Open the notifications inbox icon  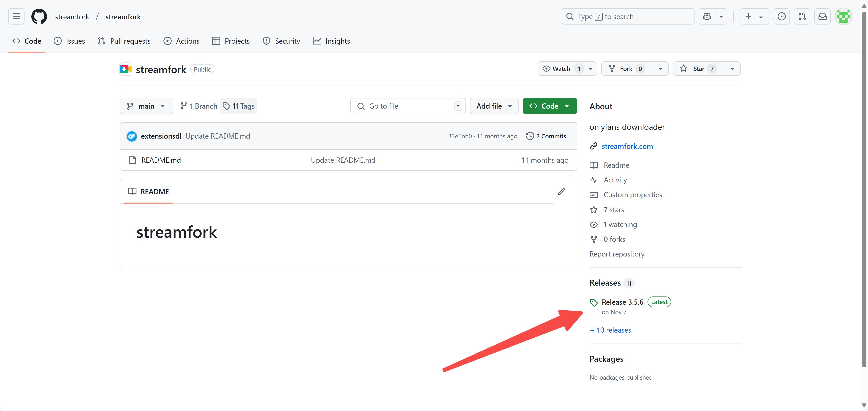pos(823,17)
